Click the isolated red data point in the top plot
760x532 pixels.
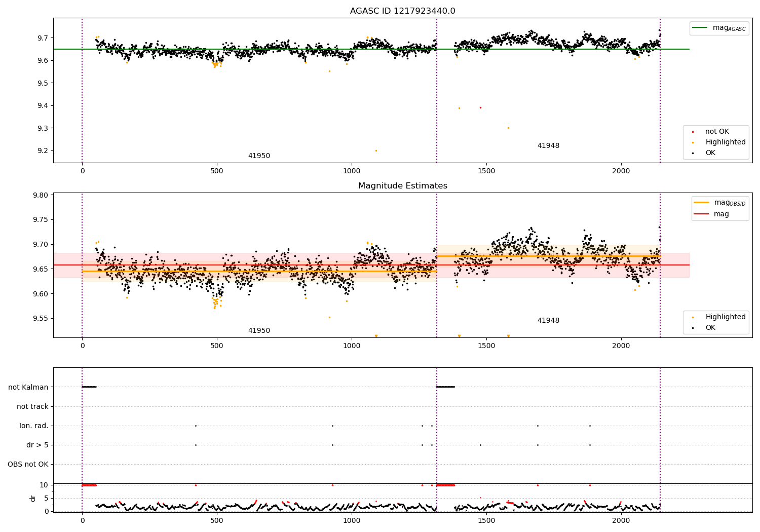pyautogui.click(x=480, y=107)
